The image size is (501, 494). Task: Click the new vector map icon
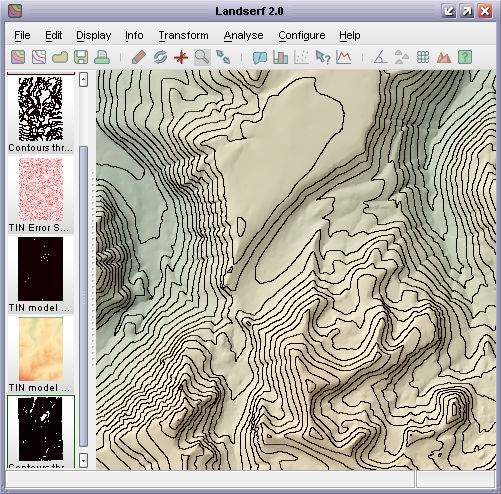tap(39, 57)
